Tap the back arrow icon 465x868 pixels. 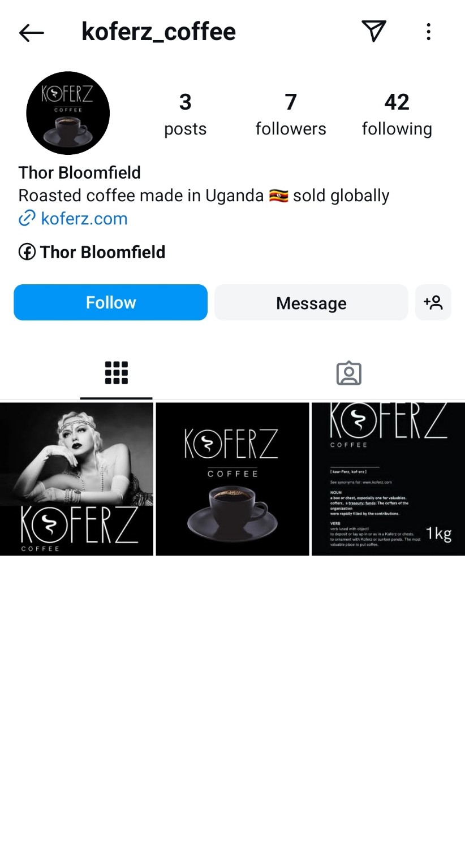(32, 33)
